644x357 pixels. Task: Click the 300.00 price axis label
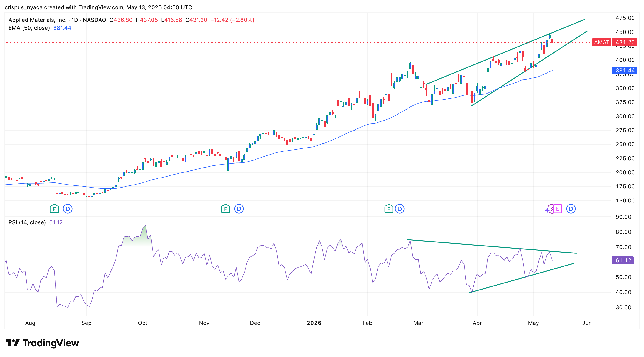(x=625, y=116)
